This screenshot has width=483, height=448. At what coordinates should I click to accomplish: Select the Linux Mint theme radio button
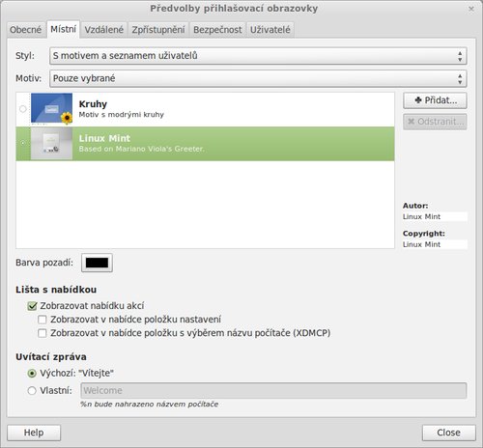[23, 143]
